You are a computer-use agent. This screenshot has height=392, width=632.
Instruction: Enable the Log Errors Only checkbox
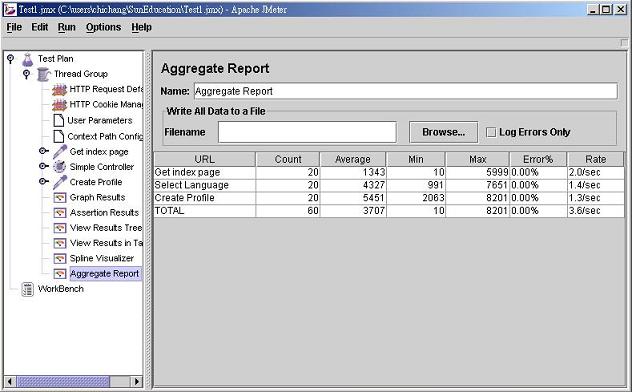pyautogui.click(x=491, y=132)
